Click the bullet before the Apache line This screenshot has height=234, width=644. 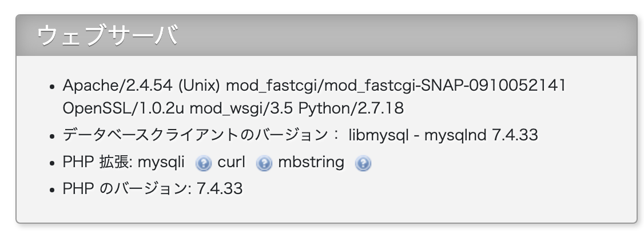[52, 87]
